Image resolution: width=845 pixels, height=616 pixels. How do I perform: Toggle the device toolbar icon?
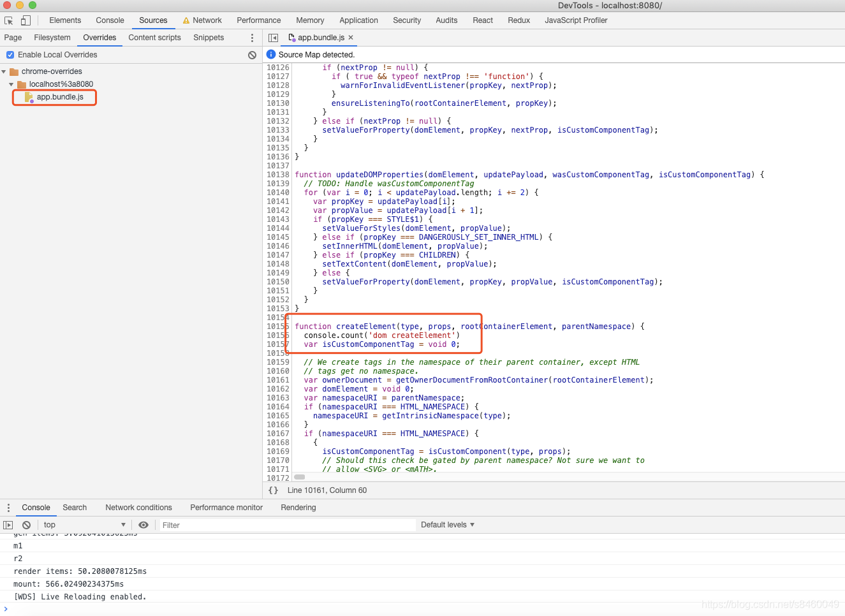coord(26,20)
